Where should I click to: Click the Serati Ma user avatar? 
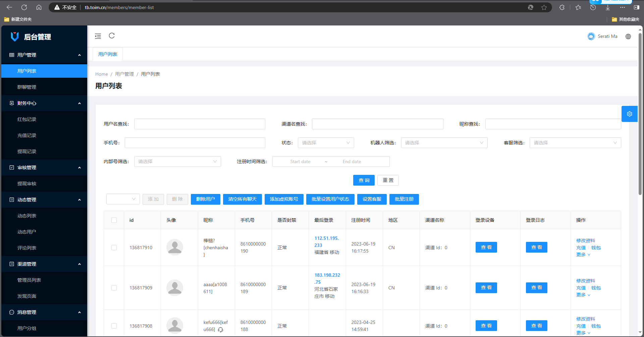(x=591, y=36)
